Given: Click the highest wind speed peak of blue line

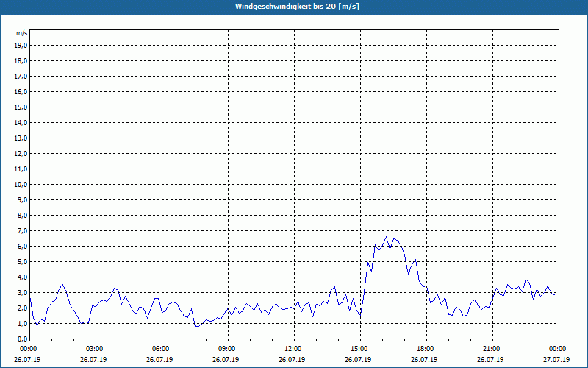Looking at the screenshot, I should pyautogui.click(x=386, y=236).
